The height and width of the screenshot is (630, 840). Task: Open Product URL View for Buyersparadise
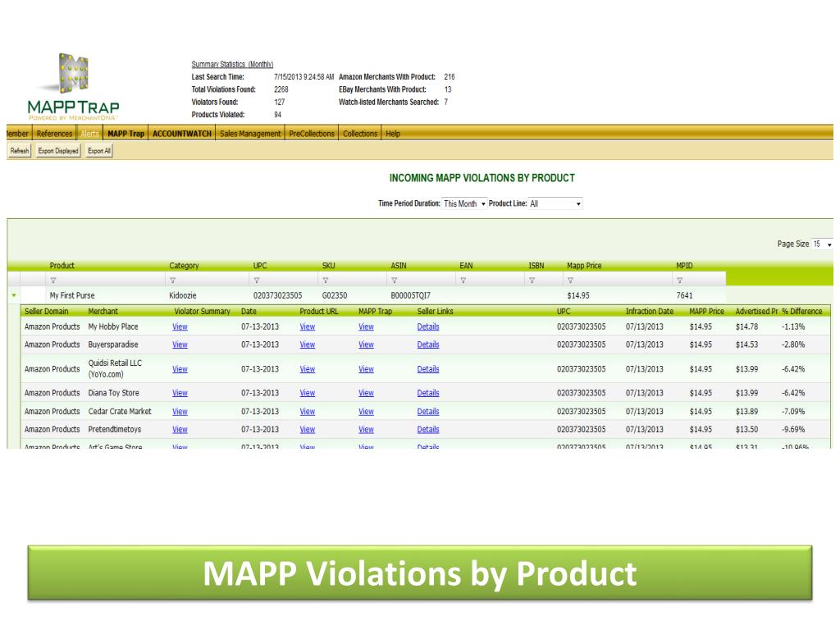tap(308, 345)
